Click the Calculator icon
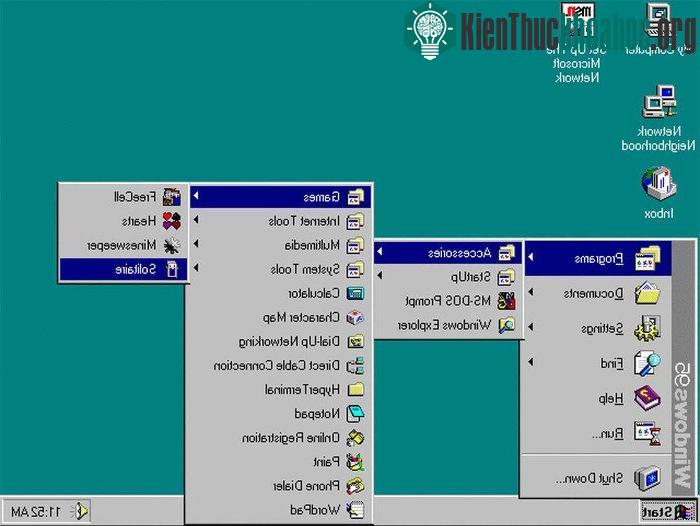The height and width of the screenshot is (526, 700). [356, 293]
